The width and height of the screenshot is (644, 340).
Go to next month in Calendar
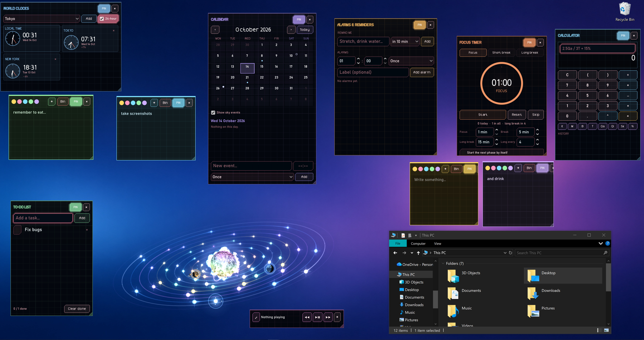click(x=291, y=30)
